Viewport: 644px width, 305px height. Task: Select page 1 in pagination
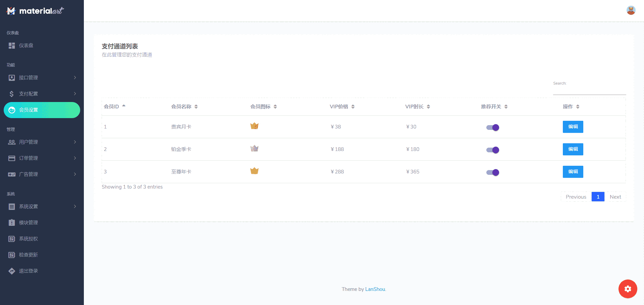[x=598, y=197]
